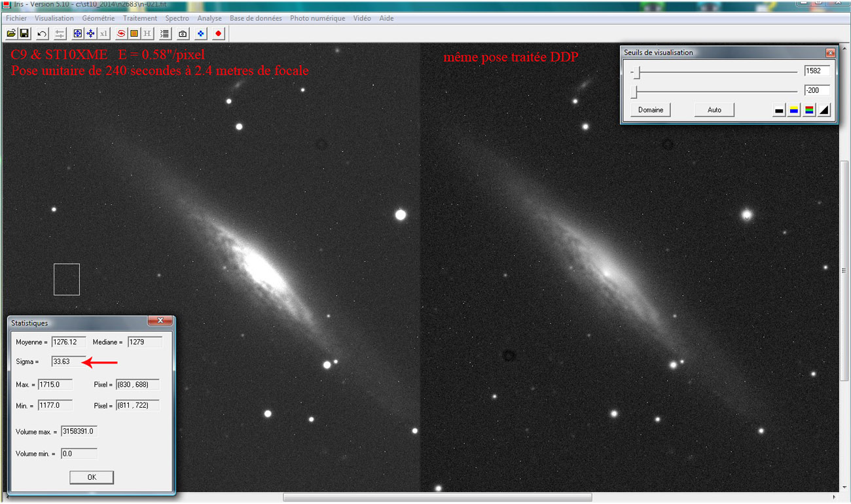Click the lower threshold slider handle

634,92
